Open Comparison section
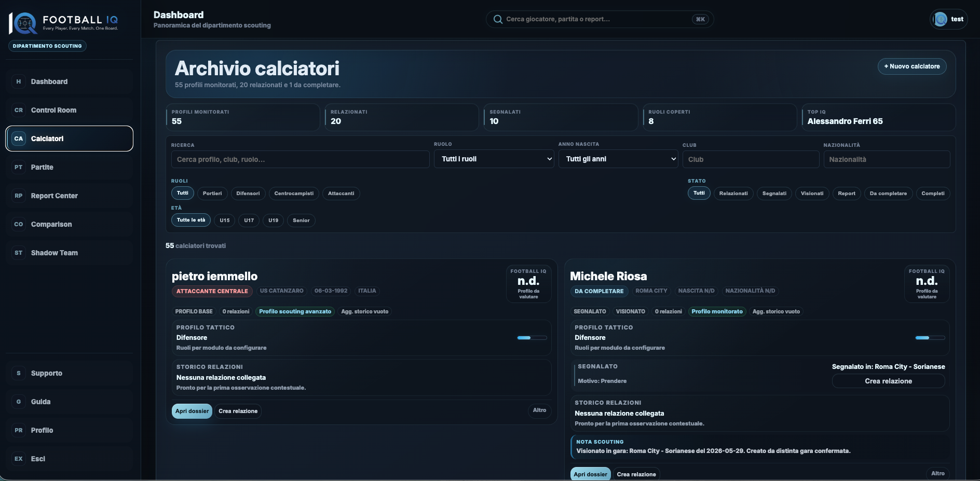 click(x=70, y=224)
